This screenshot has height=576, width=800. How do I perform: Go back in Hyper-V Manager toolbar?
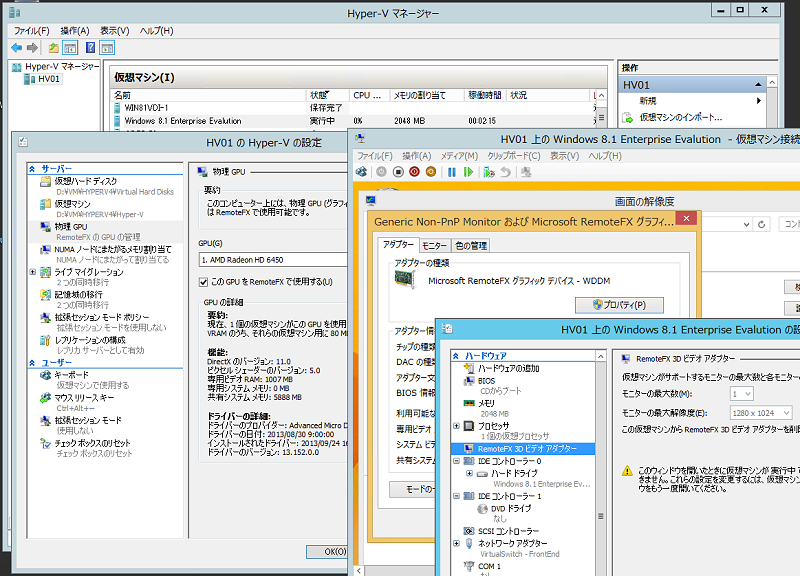coord(17,48)
